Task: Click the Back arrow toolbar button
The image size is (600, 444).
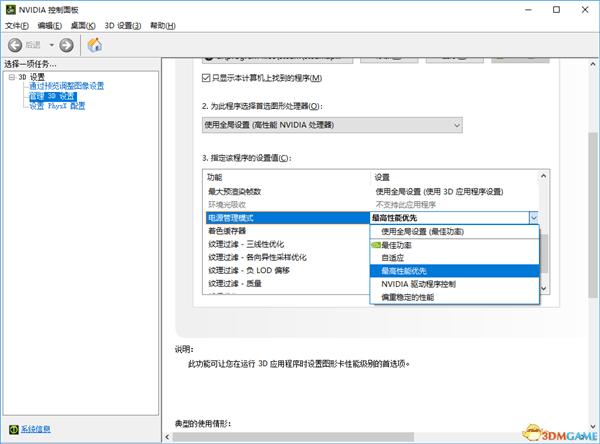Action: click(x=15, y=45)
